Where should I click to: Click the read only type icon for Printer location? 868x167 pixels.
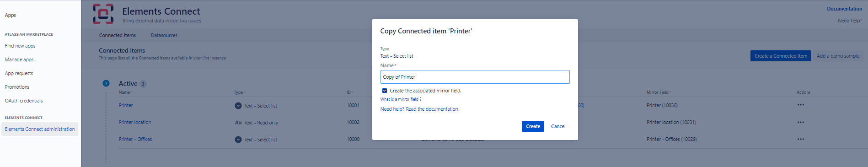(238, 123)
